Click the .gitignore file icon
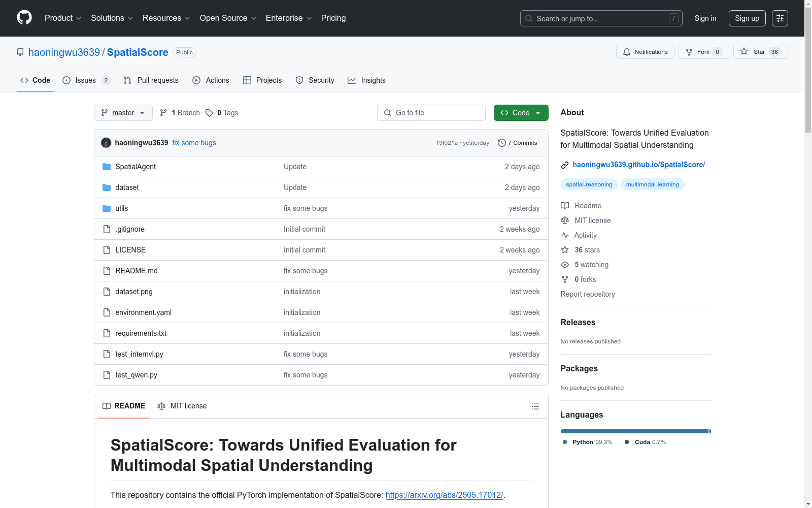The image size is (812, 508). [x=107, y=229]
